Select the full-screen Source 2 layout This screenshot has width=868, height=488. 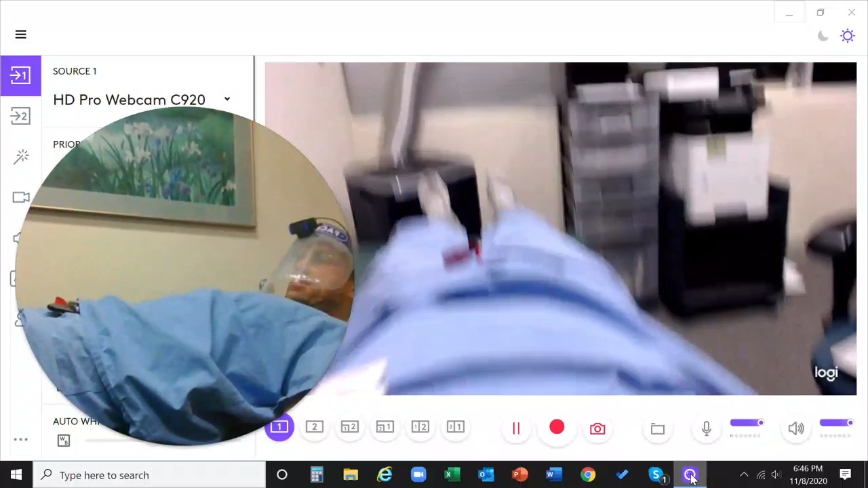tap(314, 427)
